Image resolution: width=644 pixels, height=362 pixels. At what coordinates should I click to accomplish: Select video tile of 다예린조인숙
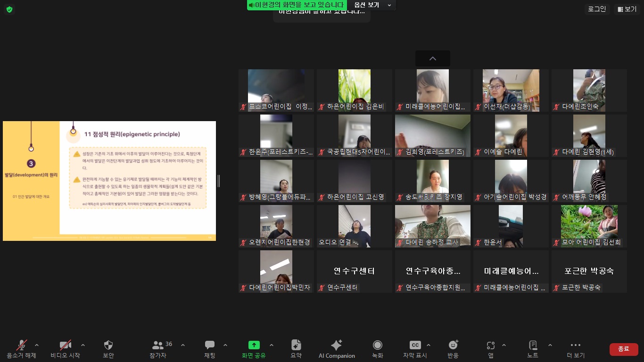pyautogui.click(x=589, y=90)
